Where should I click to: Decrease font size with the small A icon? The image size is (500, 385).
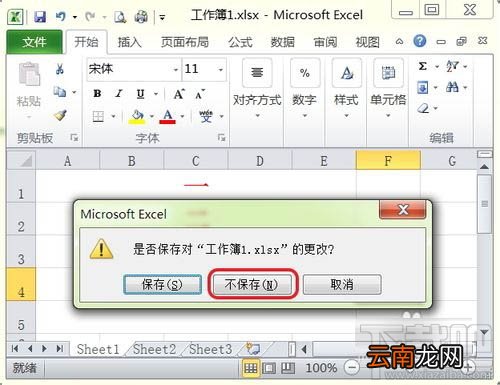(x=200, y=94)
